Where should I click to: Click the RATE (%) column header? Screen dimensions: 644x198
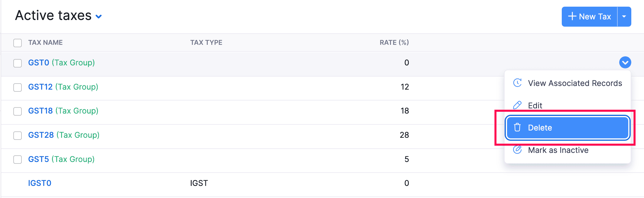[394, 42]
